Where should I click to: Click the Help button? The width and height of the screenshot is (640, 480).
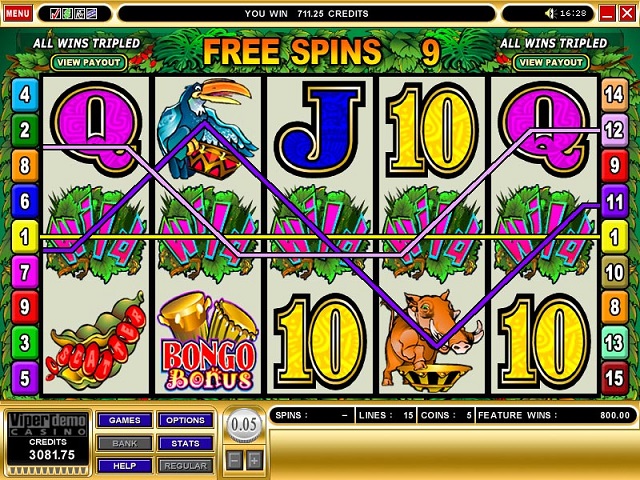(x=124, y=466)
